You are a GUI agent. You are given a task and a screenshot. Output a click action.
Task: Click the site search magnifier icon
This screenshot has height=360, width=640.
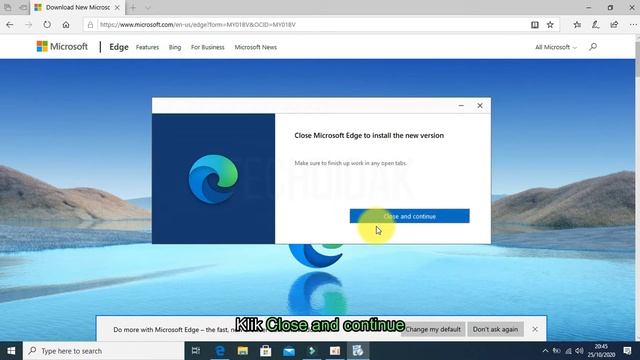pyautogui.click(x=593, y=47)
